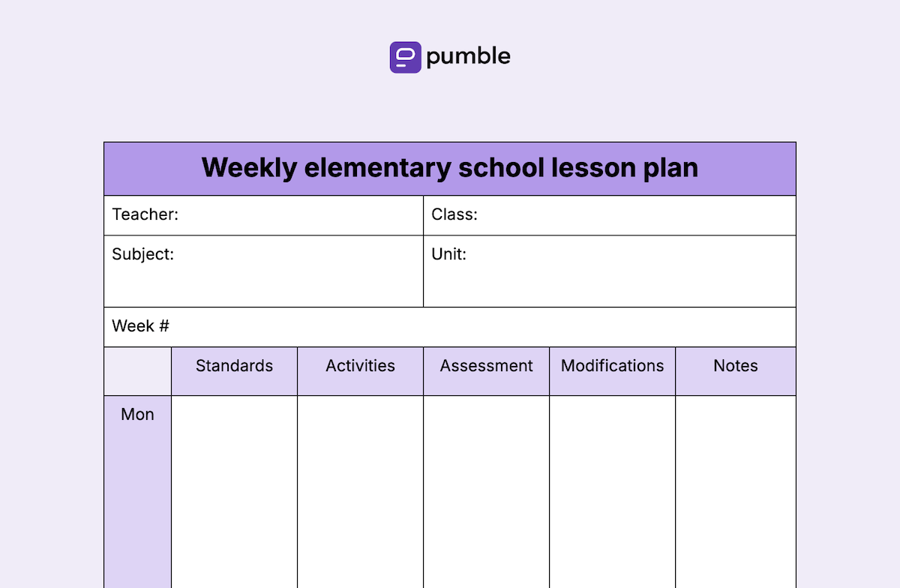This screenshot has width=900, height=588.
Task: Click the Week # field
Action: point(450,327)
